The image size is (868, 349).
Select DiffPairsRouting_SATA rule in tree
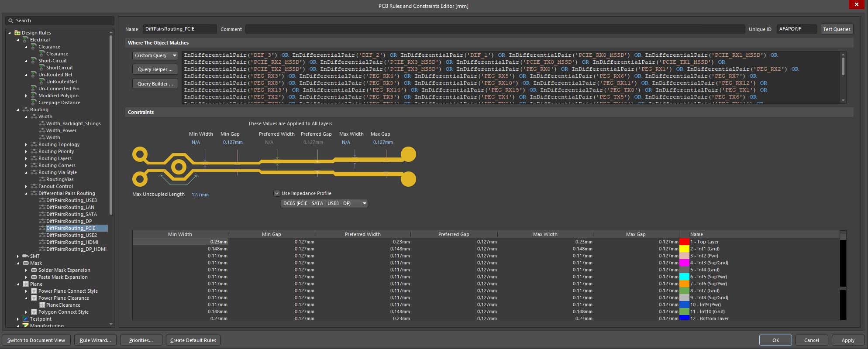[71, 214]
